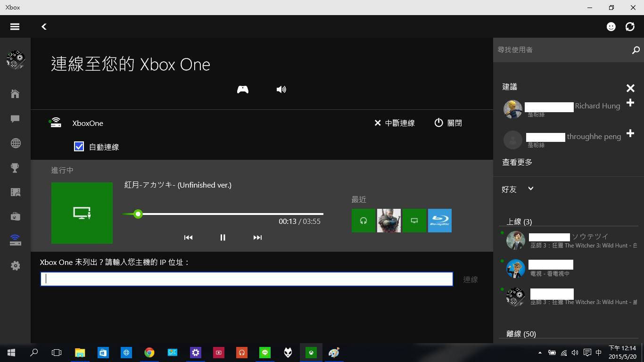Click the back arrow in header
Viewport: 644px width, 362px height.
click(44, 27)
